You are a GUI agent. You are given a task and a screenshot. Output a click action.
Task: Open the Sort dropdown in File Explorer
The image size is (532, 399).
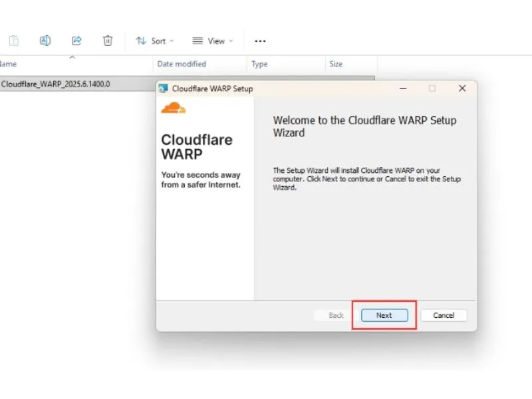(155, 41)
